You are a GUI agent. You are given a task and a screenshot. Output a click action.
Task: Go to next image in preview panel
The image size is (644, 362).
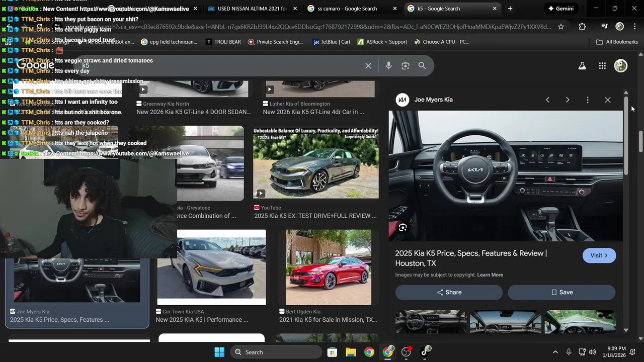568,100
